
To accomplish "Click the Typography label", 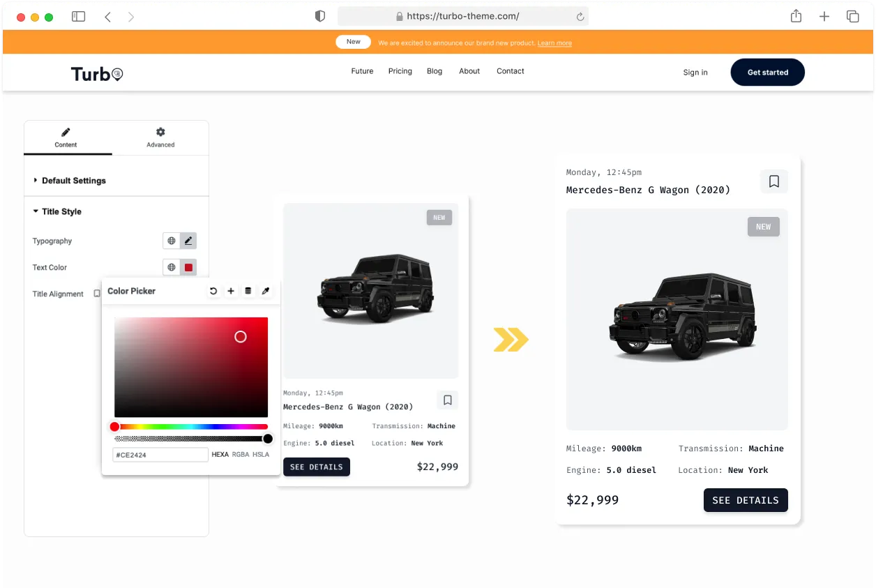I will [x=52, y=241].
